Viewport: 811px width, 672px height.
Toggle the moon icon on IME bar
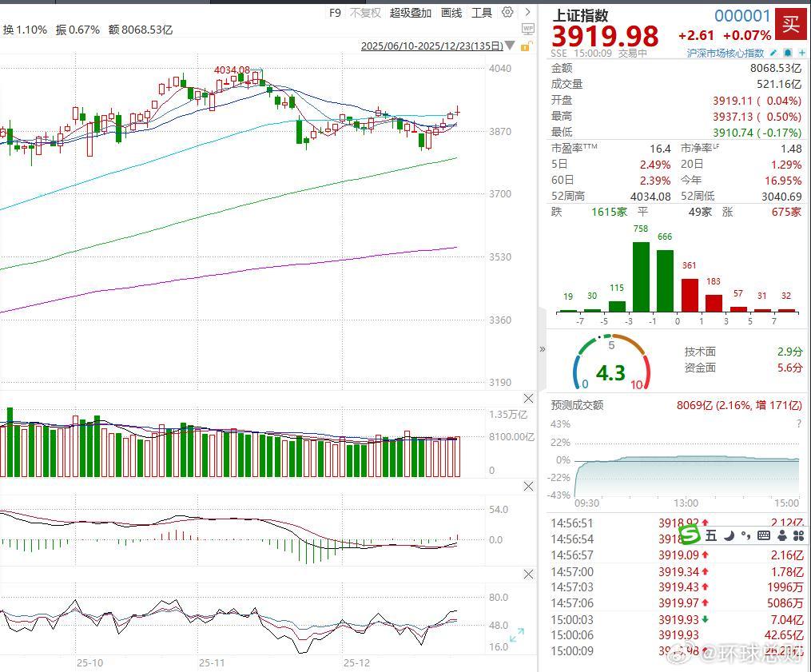tap(730, 535)
